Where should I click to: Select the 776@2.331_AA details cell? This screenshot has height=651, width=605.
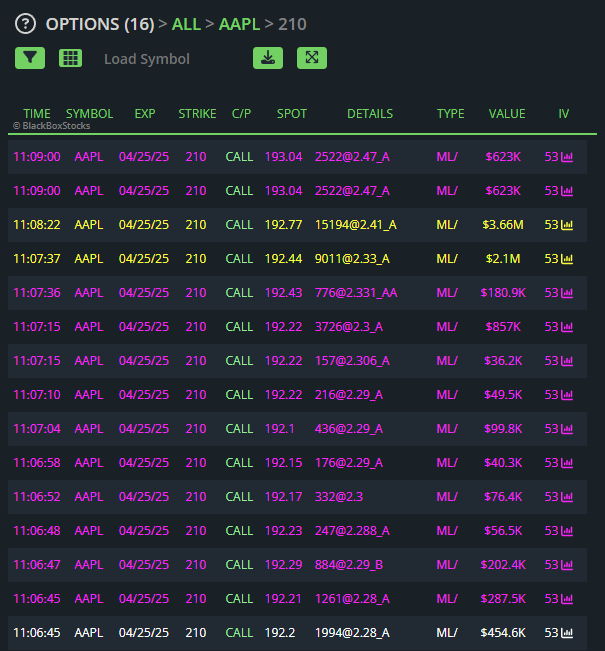point(356,293)
